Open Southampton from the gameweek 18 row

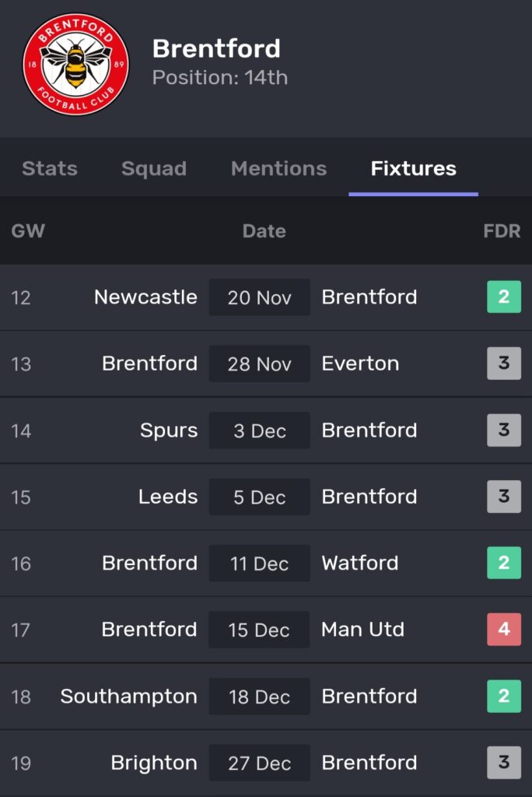(x=128, y=697)
